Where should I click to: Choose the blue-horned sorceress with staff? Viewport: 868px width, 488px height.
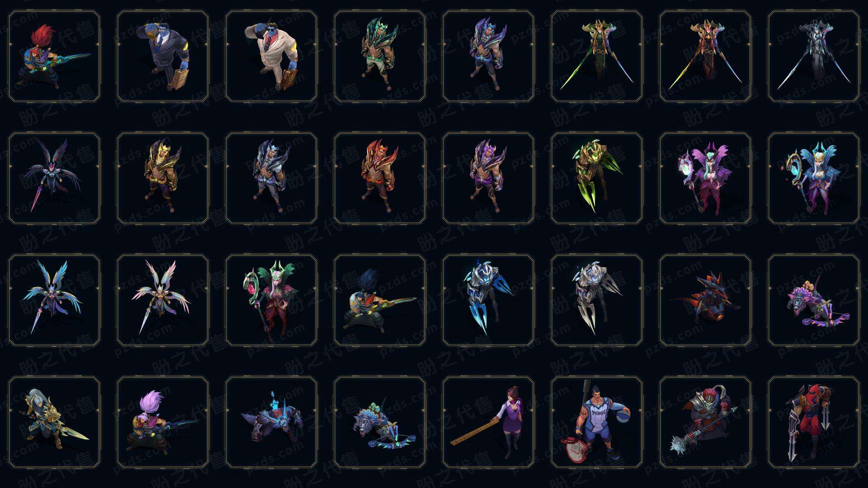(814, 178)
